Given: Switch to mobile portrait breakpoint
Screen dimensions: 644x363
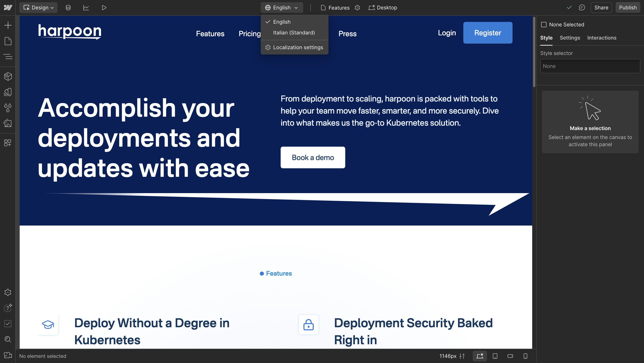Looking at the screenshot, I should click(525, 356).
